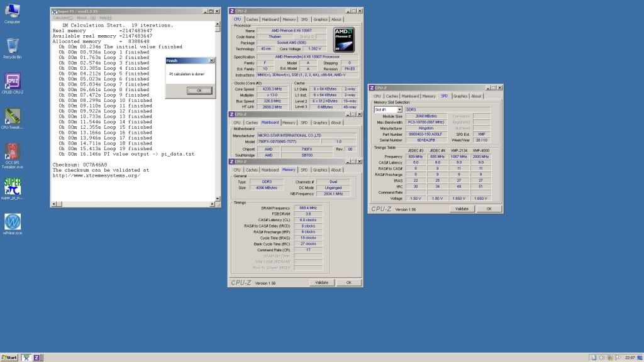Open the Recycle Bin

pyautogui.click(x=12, y=46)
